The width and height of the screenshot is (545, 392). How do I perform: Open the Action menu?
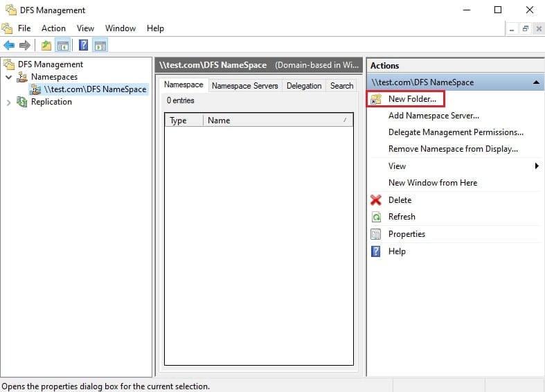tap(53, 28)
